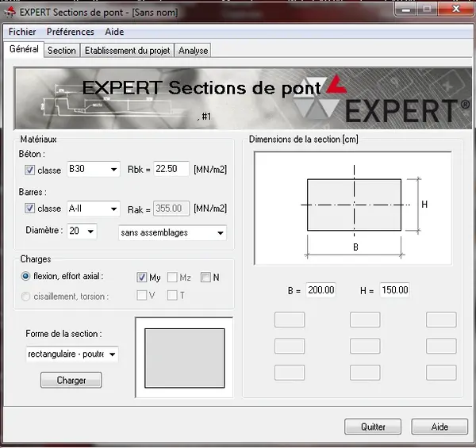Maximize the EXPERT Sections de pont window
The image size is (476, 448).
point(427,10)
